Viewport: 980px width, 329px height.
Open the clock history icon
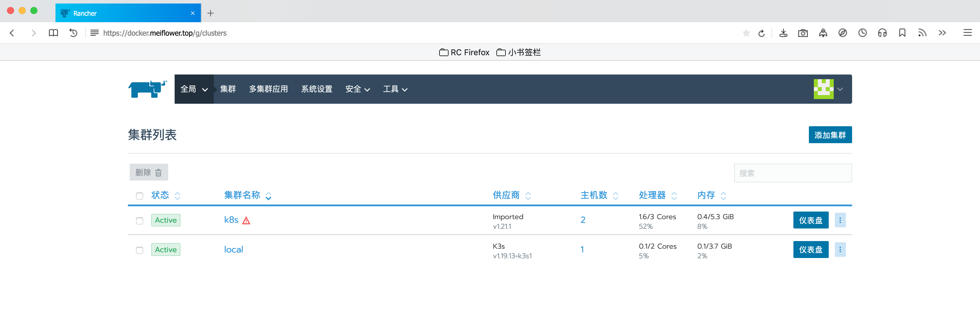click(x=862, y=33)
